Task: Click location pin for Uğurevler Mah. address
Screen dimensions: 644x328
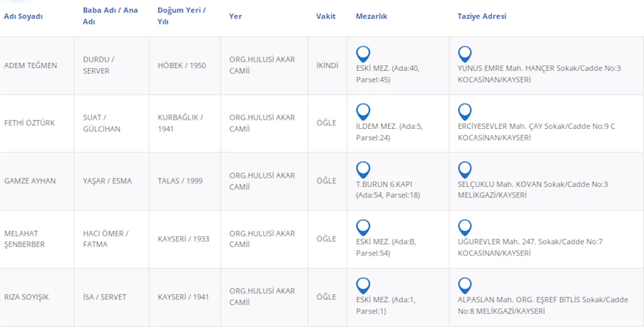Action: pos(465,228)
